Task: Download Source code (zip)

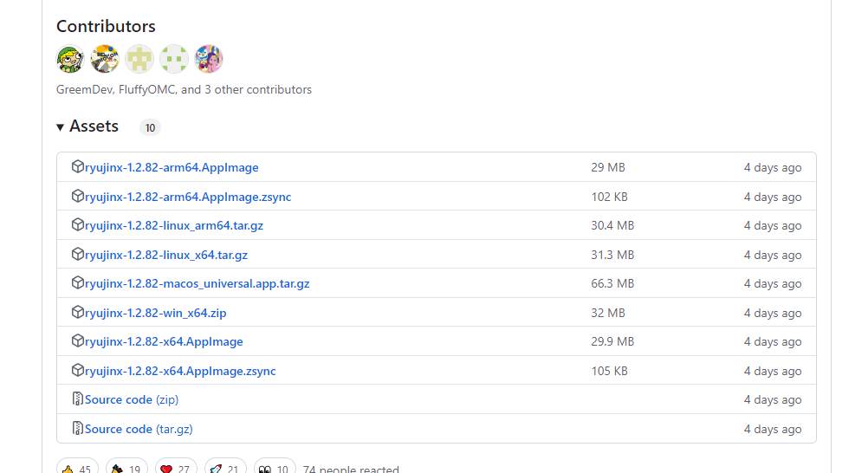Action: [x=132, y=400]
